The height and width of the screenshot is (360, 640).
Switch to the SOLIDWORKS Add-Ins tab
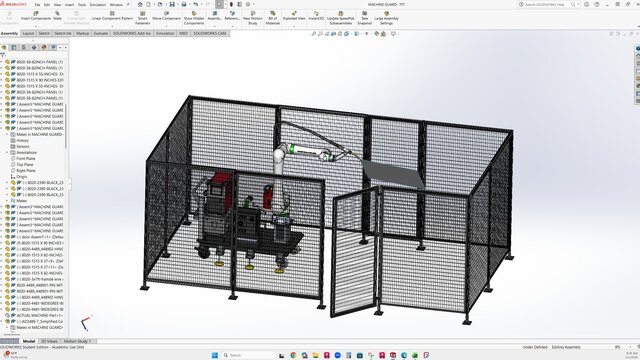pyautogui.click(x=132, y=33)
